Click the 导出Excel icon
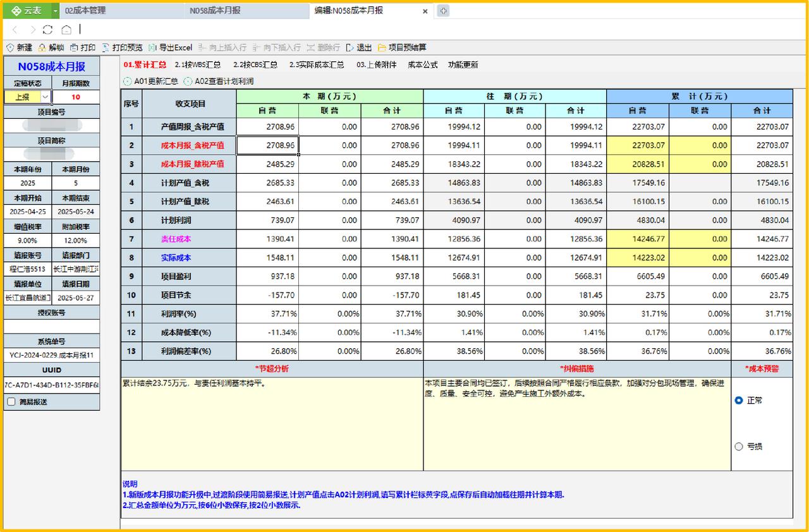Viewport: 809px width, 532px height. coord(152,47)
